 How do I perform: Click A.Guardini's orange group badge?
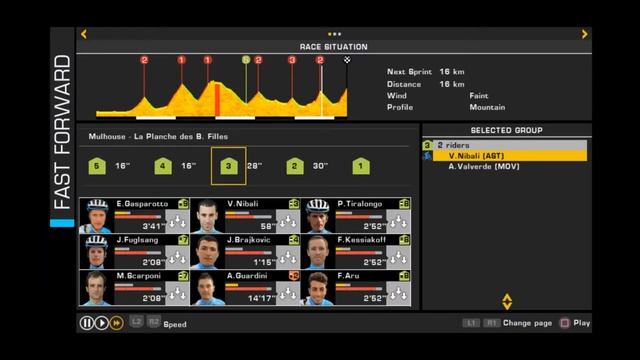[x=294, y=276]
